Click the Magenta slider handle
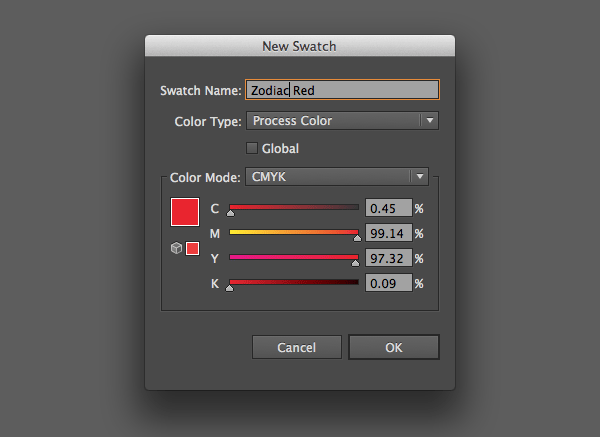The height and width of the screenshot is (437, 600). 357,238
